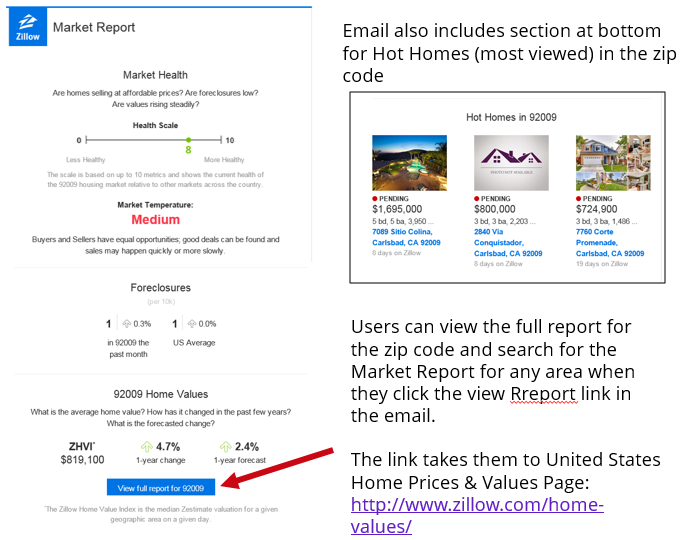Image resolution: width=683 pixels, height=540 pixels.
Task: Click the red pending dot for $724,900 home
Action: (x=578, y=199)
